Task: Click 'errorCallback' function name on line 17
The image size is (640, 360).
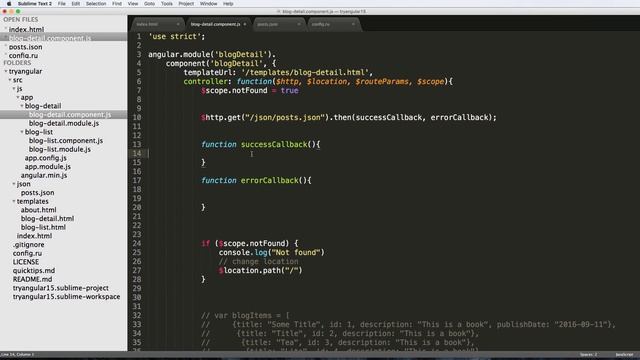Action: 269,180
